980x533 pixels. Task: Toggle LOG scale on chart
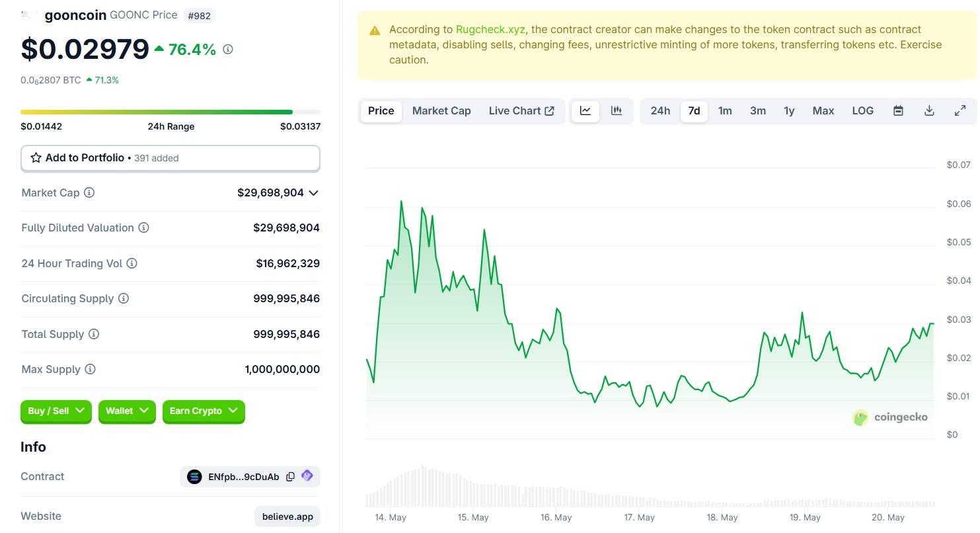pos(862,111)
